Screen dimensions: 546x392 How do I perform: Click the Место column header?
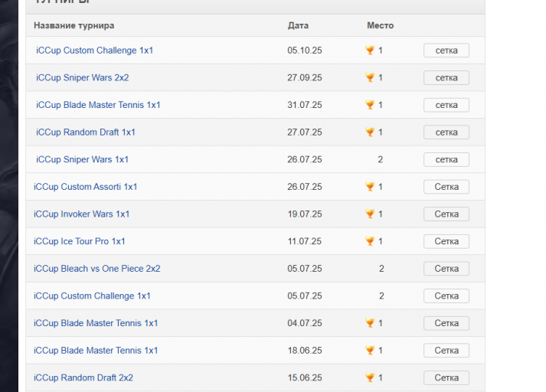pos(381,25)
